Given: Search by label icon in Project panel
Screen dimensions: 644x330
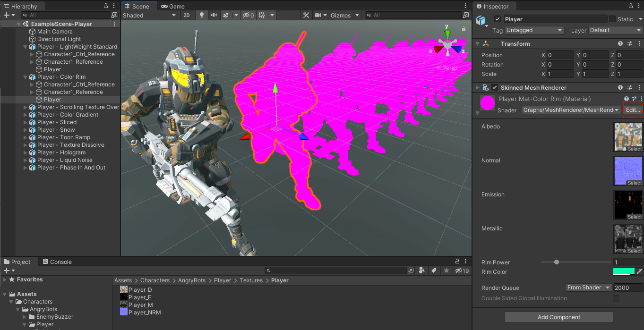Looking at the screenshot, I should [x=434, y=271].
